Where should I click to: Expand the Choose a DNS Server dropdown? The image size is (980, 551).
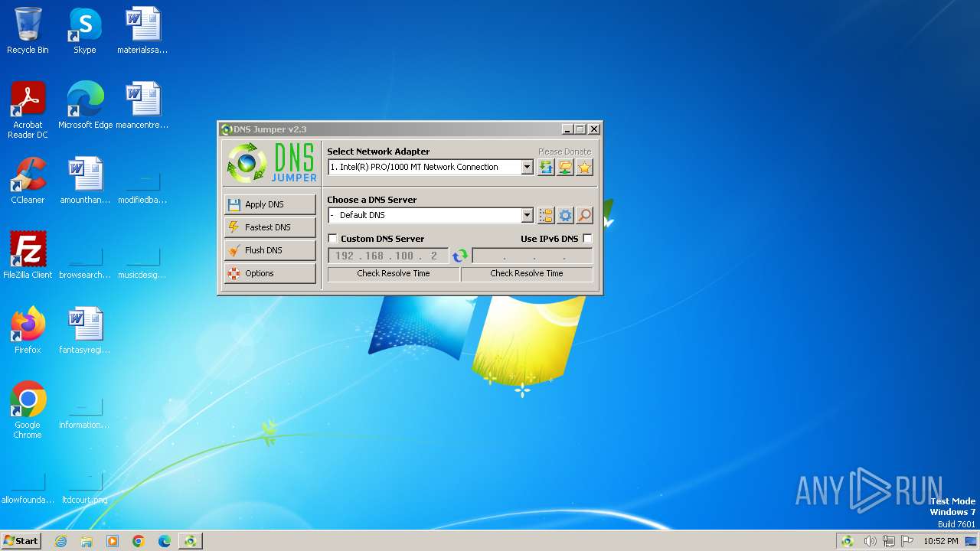pos(527,215)
